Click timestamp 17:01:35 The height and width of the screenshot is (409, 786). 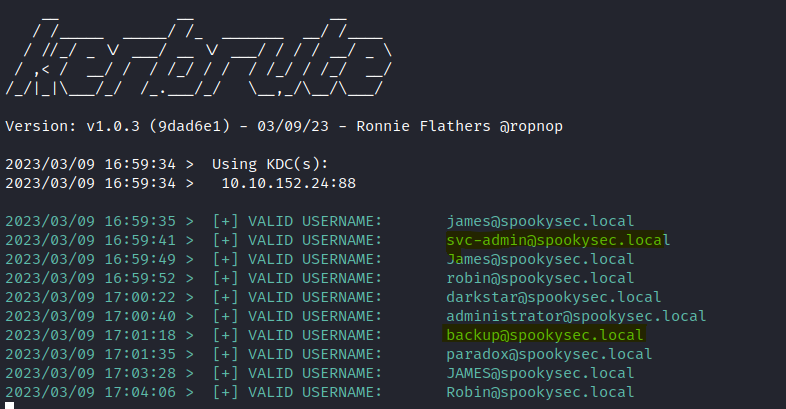140,354
